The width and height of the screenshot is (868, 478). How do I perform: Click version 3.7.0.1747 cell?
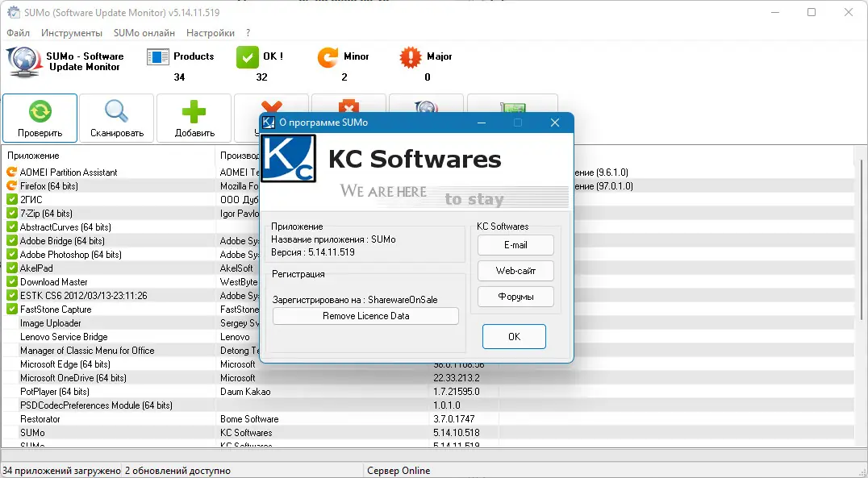[x=454, y=419]
